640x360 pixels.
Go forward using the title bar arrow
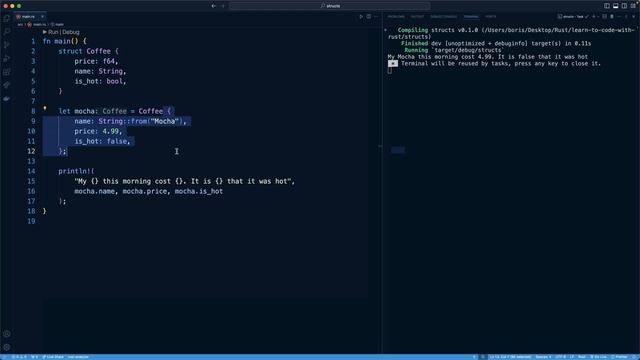click(223, 6)
